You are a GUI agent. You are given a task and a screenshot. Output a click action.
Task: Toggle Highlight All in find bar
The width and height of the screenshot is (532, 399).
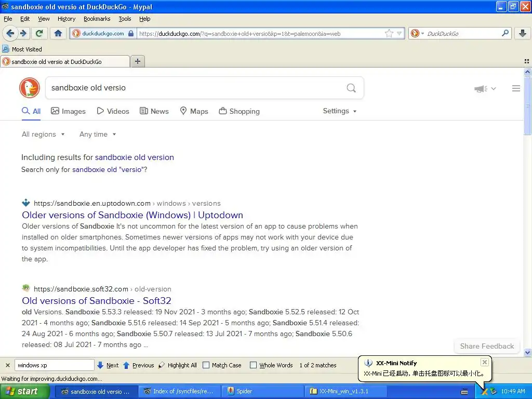pyautogui.click(x=178, y=365)
